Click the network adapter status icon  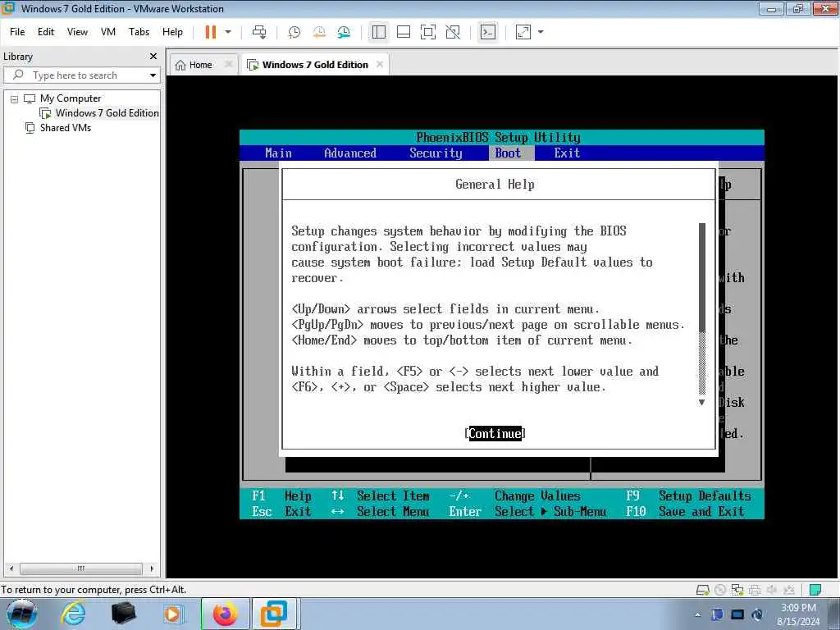point(737,591)
